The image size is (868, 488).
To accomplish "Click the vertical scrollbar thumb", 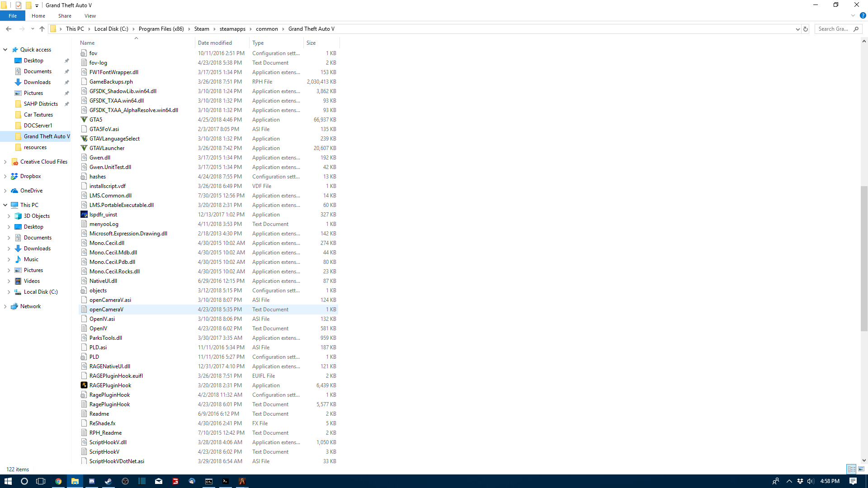I will (864, 258).
